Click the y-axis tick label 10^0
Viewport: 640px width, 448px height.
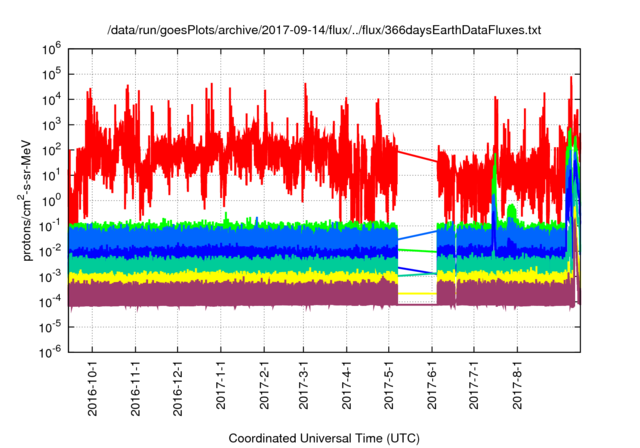point(51,200)
